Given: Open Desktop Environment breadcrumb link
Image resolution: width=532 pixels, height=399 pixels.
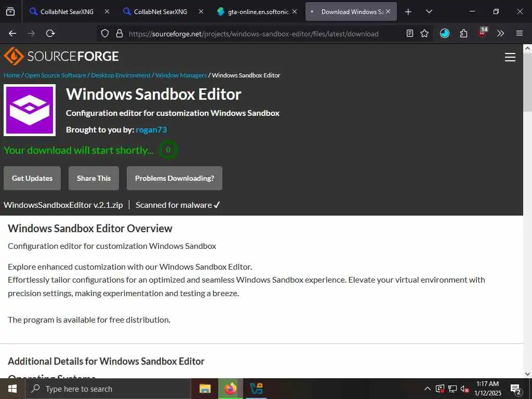Looking at the screenshot, I should tap(121, 75).
